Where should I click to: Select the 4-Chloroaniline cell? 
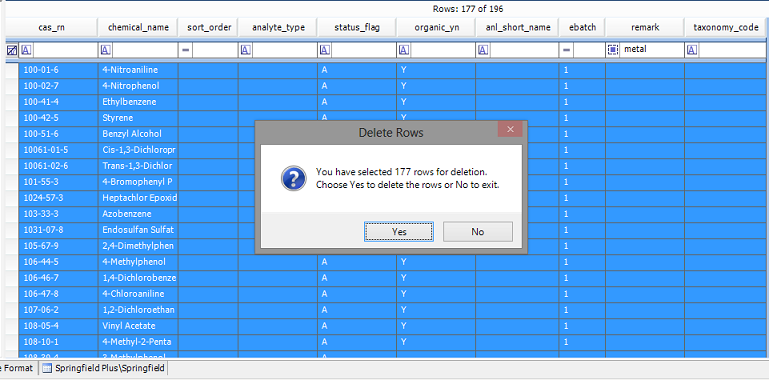[x=138, y=294]
